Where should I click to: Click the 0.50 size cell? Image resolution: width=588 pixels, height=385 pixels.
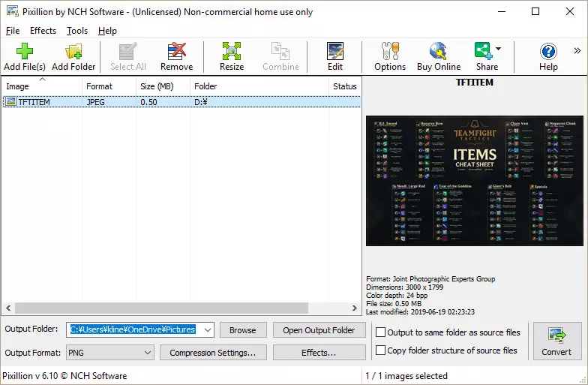coord(148,102)
